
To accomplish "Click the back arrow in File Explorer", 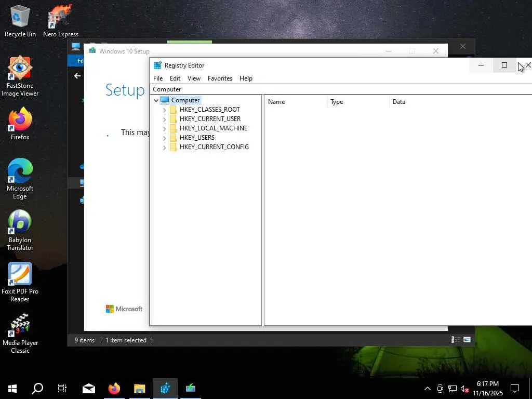I will click(77, 76).
